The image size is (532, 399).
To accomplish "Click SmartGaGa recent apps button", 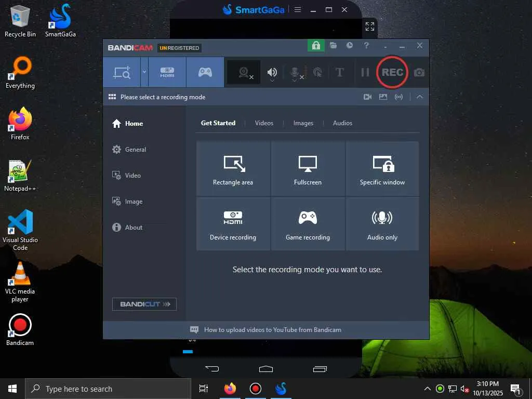I will (x=320, y=369).
